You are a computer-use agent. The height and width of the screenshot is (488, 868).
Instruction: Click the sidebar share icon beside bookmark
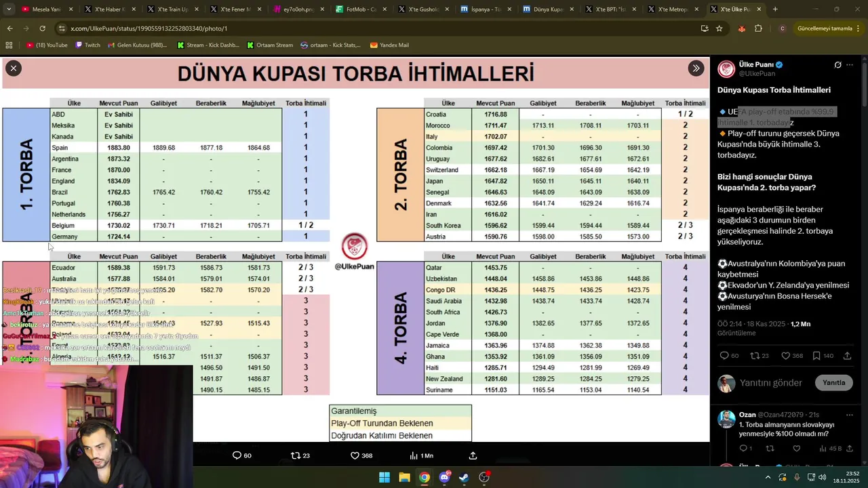(848, 356)
